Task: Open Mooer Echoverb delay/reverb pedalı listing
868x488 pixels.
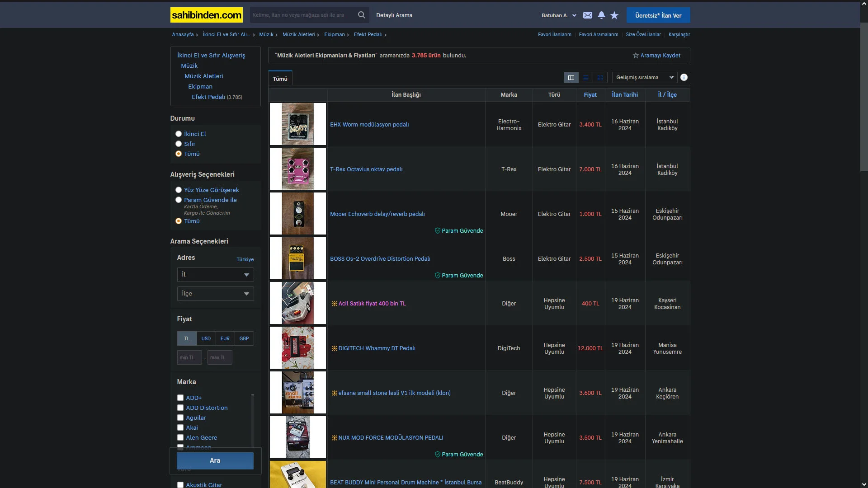Action: tap(377, 214)
